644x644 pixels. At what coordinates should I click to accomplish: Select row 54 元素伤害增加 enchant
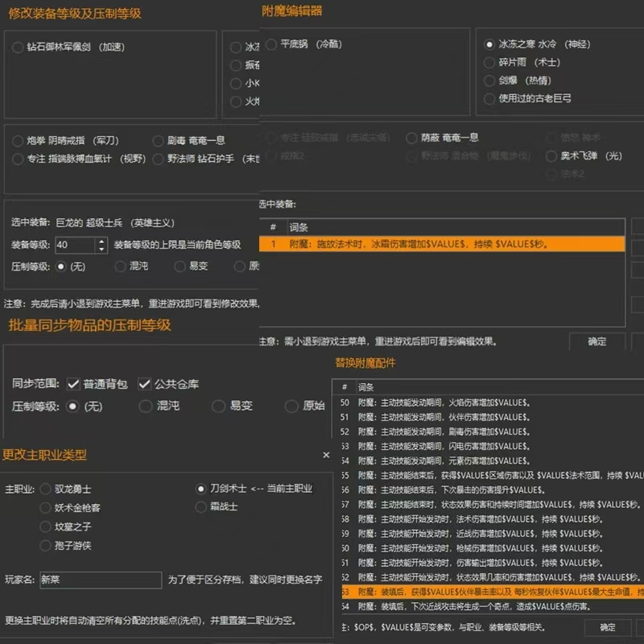point(492,460)
